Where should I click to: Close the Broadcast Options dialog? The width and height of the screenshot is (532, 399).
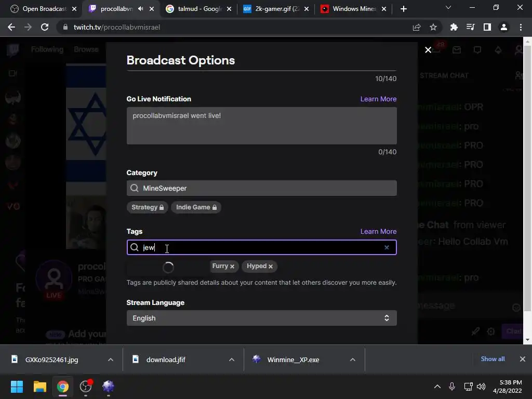pyautogui.click(x=428, y=50)
